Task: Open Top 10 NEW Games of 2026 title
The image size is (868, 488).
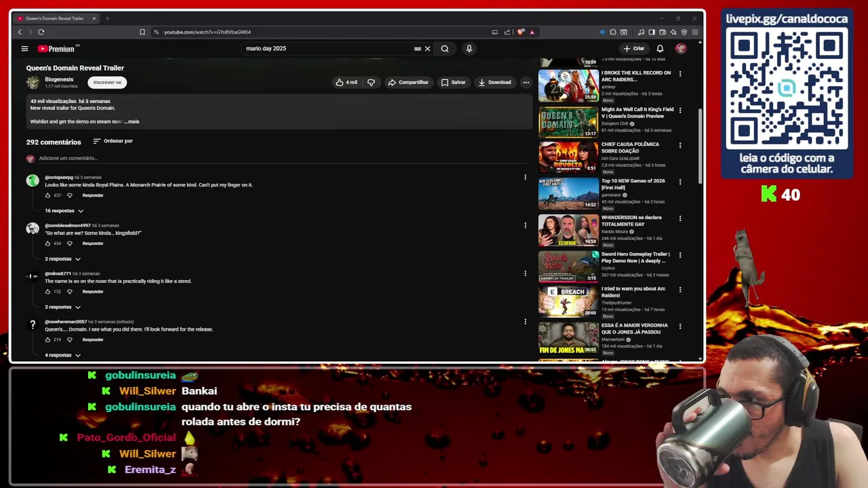Action: (x=633, y=184)
